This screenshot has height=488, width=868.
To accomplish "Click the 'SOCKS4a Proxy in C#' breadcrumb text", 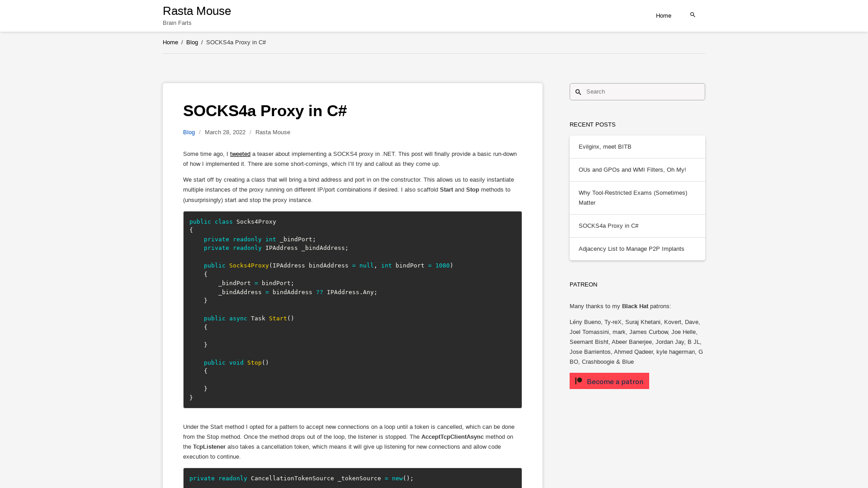I will tap(236, 42).
